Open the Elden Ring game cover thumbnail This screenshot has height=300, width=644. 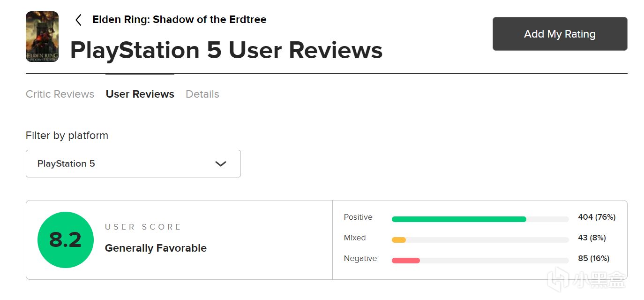pyautogui.click(x=42, y=37)
